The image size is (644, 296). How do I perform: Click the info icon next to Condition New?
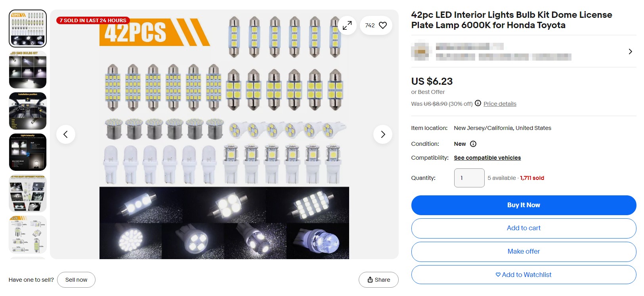point(473,144)
